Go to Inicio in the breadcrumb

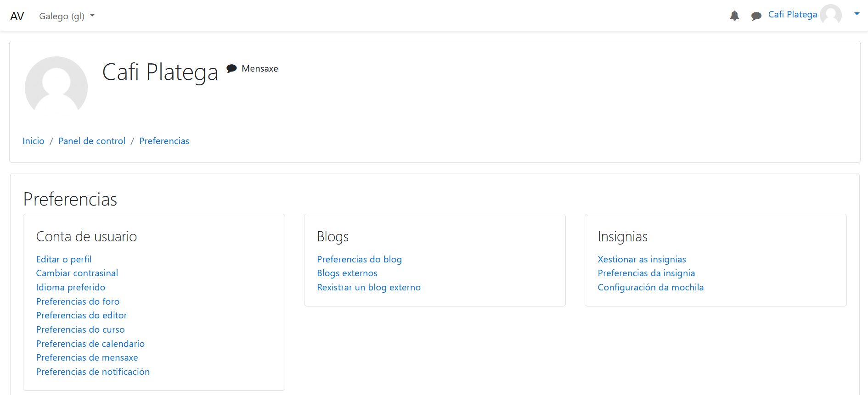point(34,141)
